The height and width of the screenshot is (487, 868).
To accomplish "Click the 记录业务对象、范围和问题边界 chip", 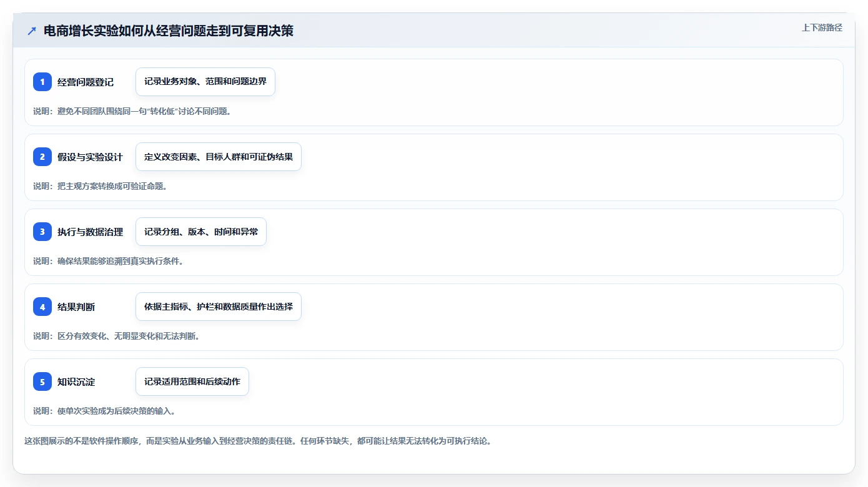I will click(205, 82).
